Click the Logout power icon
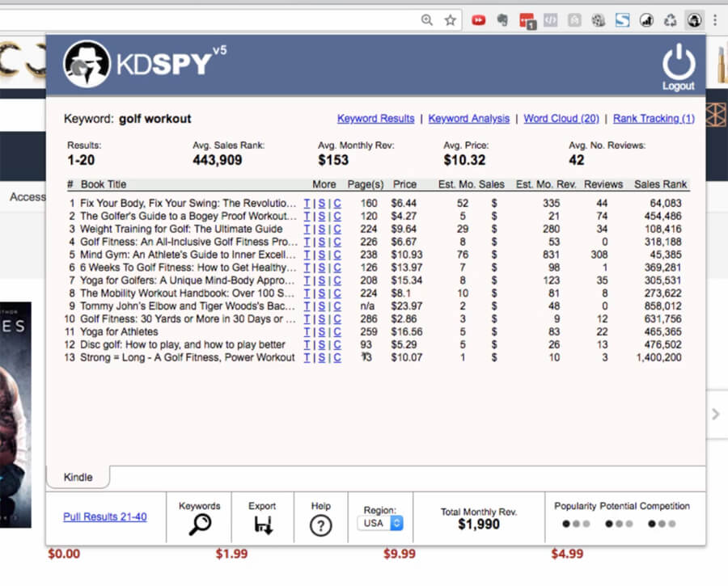Screen dimensions: 728x586 [x=679, y=62]
